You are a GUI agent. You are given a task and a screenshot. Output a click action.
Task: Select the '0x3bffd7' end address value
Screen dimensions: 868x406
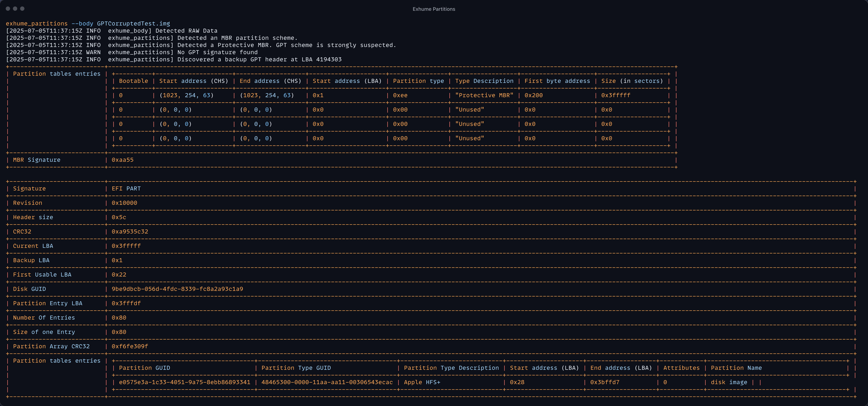[x=605, y=382]
